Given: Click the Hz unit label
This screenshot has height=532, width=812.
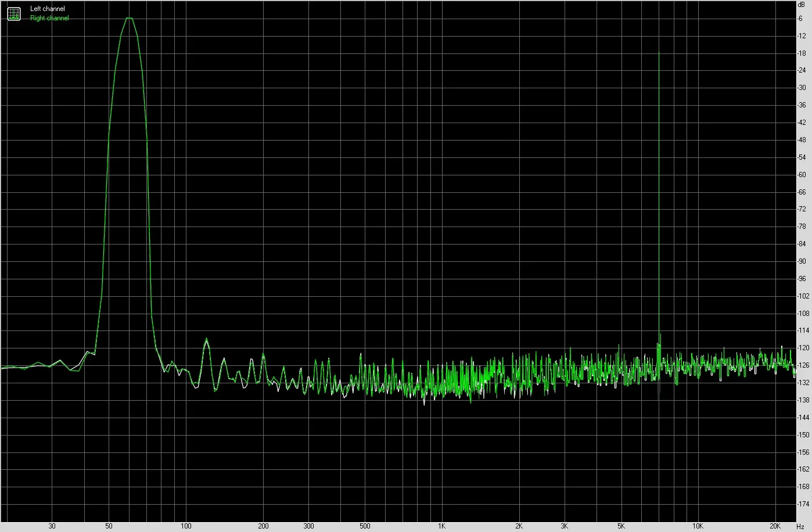Looking at the screenshot, I should [x=800, y=526].
